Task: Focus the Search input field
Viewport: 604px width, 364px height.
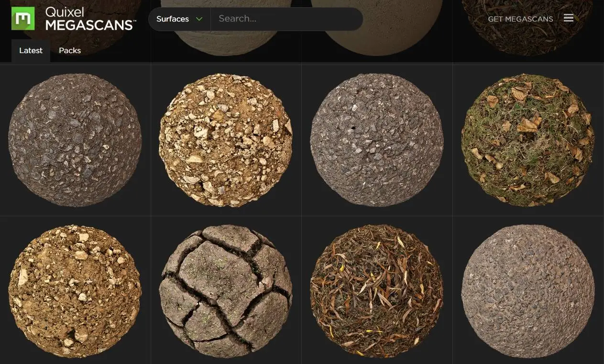Action: click(286, 19)
